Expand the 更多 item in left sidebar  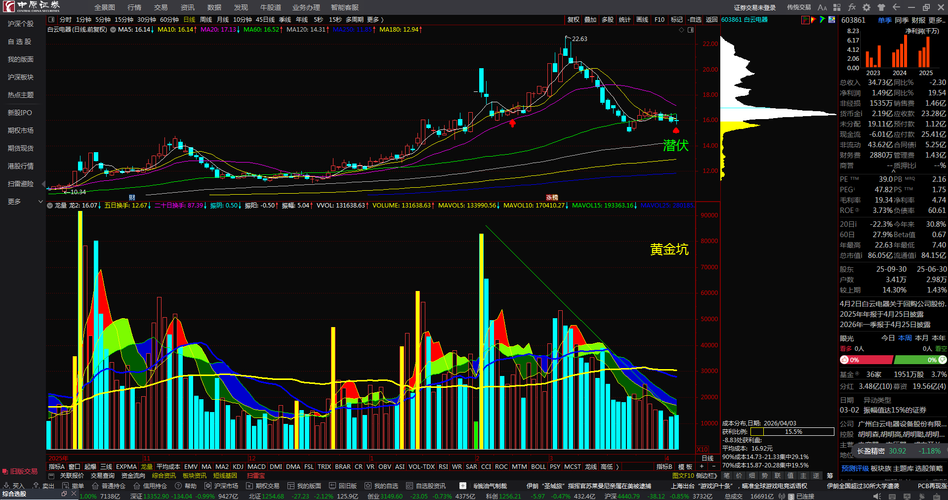(x=23, y=201)
